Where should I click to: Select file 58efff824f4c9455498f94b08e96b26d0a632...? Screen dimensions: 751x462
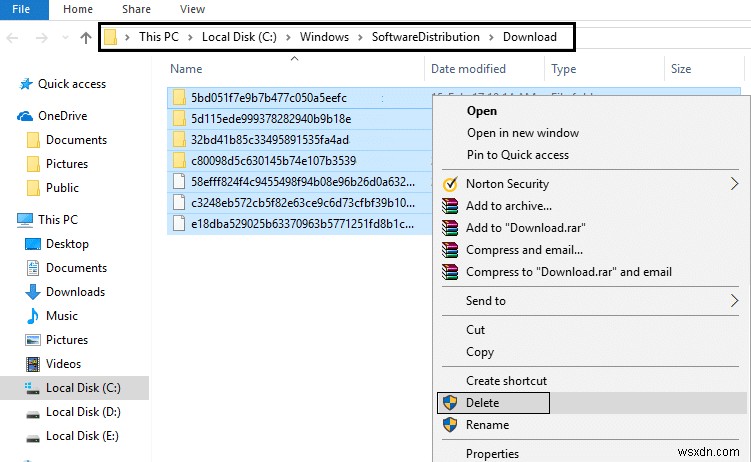pyautogui.click(x=303, y=182)
